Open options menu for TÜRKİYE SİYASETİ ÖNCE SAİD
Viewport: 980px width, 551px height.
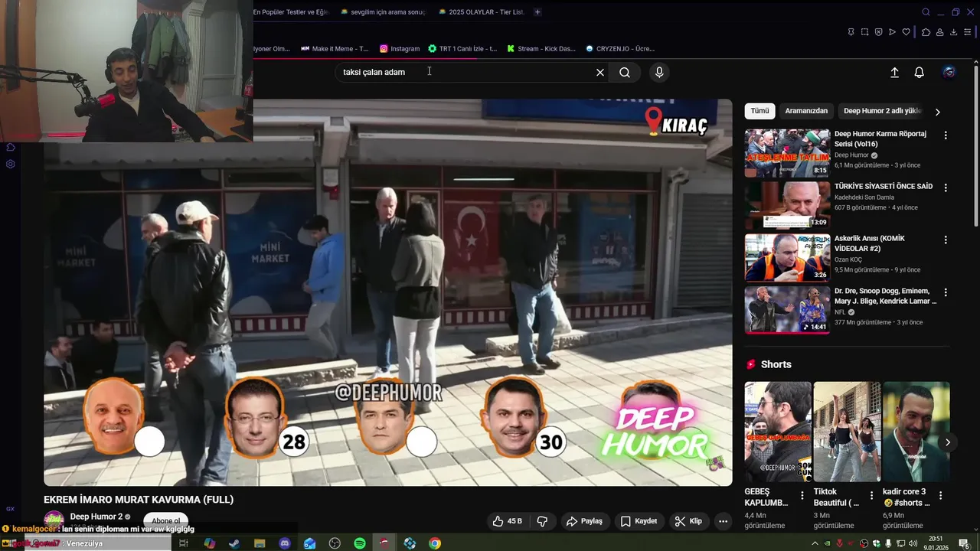(x=946, y=187)
